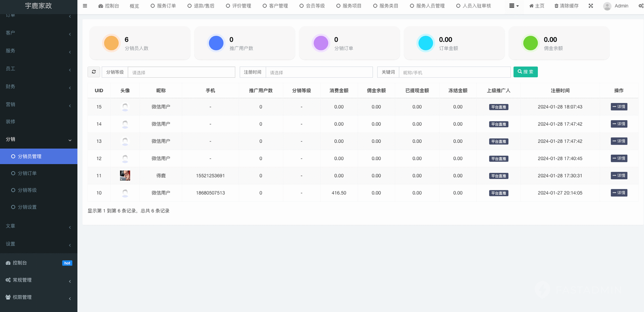This screenshot has height=312, width=644.
Task: Open the top-bar list menu dropdown
Action: [x=514, y=6]
